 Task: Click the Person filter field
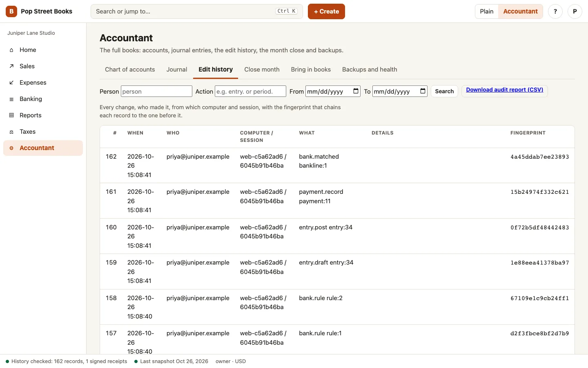156,91
